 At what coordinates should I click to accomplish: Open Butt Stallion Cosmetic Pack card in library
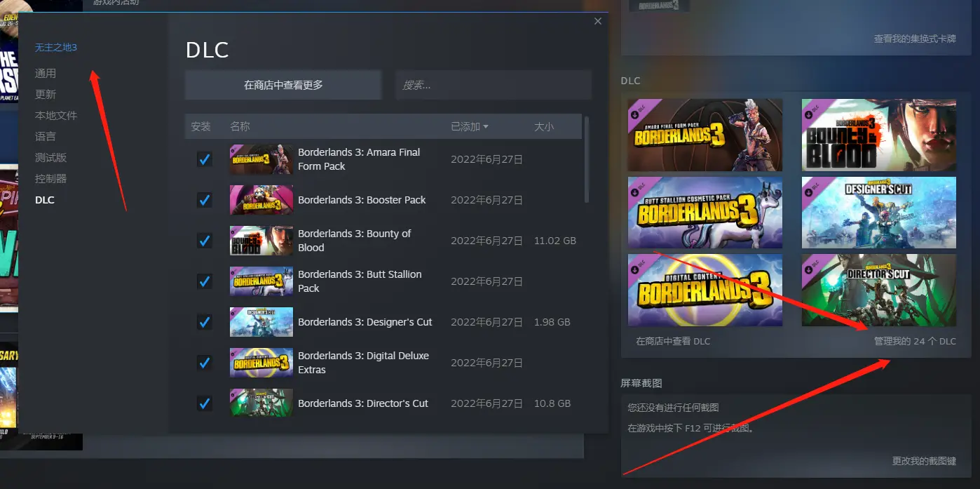(705, 213)
